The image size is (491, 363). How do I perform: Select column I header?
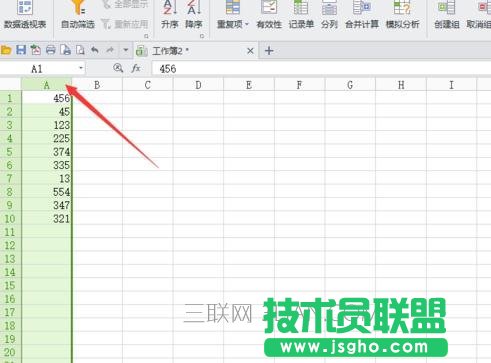(x=451, y=85)
